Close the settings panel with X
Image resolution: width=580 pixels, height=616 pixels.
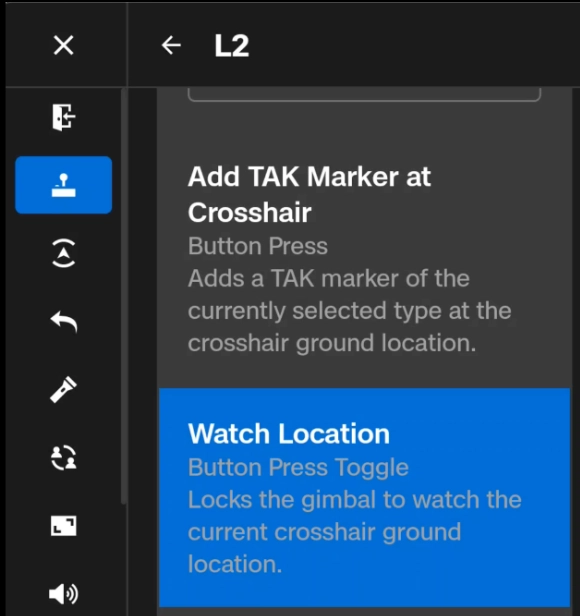(x=63, y=45)
